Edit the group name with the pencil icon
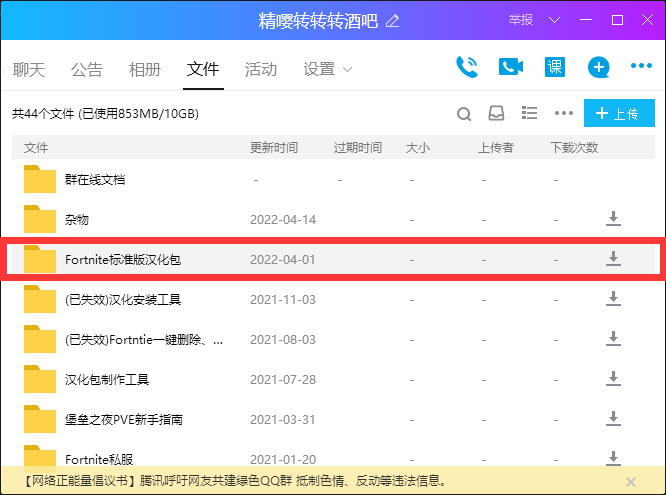Image resolution: width=666 pixels, height=495 pixels. tap(392, 20)
